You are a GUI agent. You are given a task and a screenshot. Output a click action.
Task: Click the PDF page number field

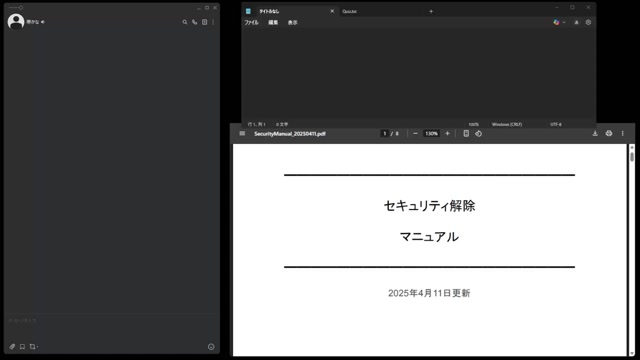(384, 133)
